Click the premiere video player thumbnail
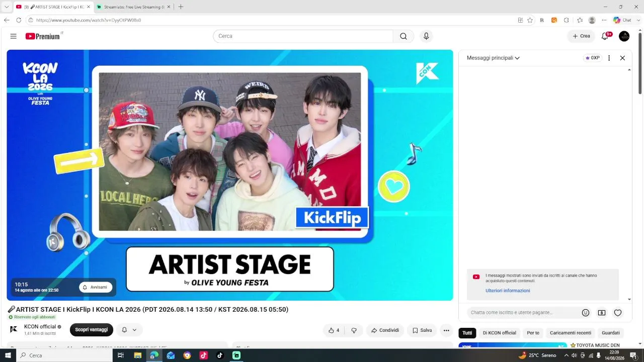The width and height of the screenshot is (644, 362). [230, 175]
